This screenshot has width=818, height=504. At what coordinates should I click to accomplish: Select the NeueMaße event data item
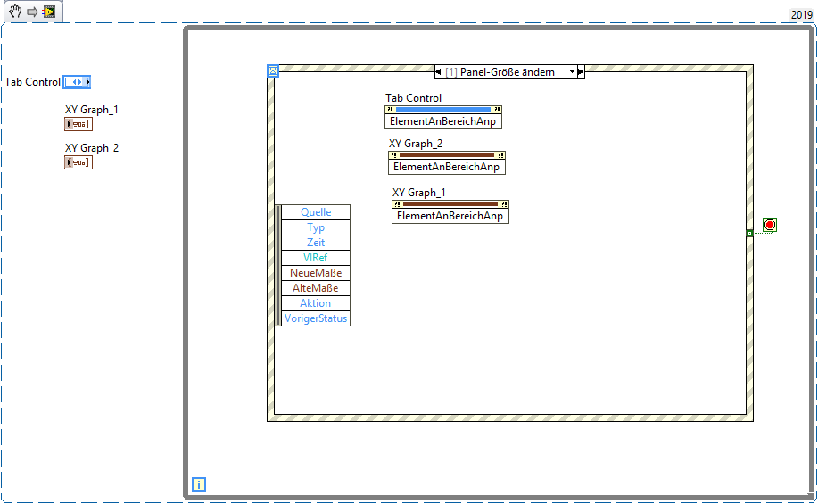point(316,273)
